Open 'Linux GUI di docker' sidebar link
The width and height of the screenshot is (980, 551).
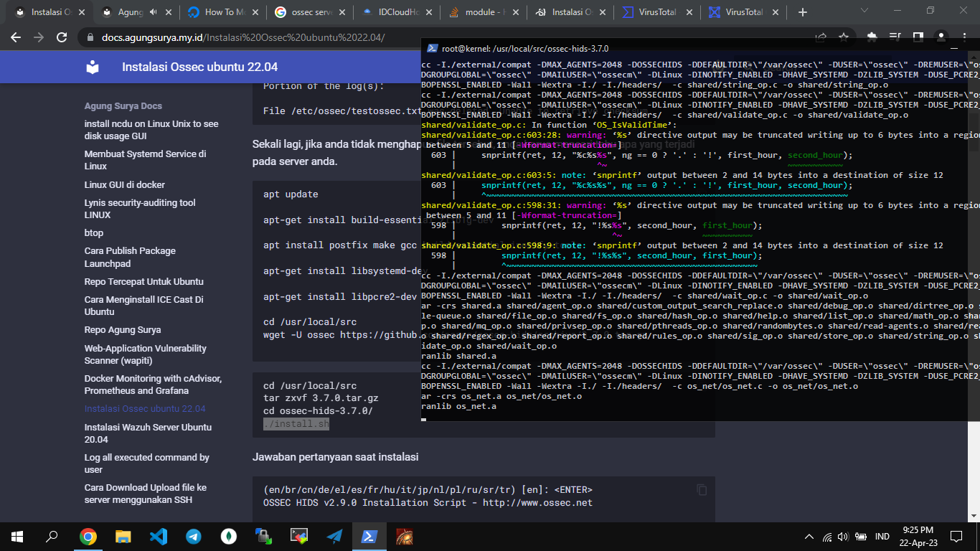(124, 184)
